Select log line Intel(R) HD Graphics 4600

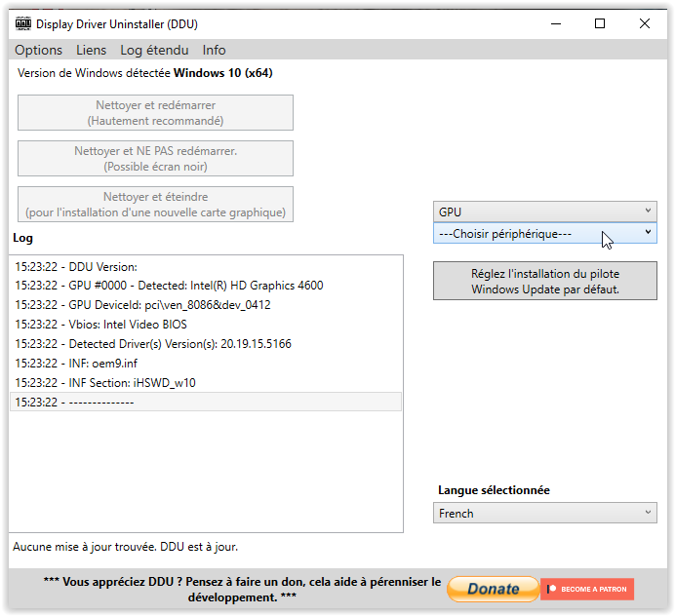tap(206, 286)
